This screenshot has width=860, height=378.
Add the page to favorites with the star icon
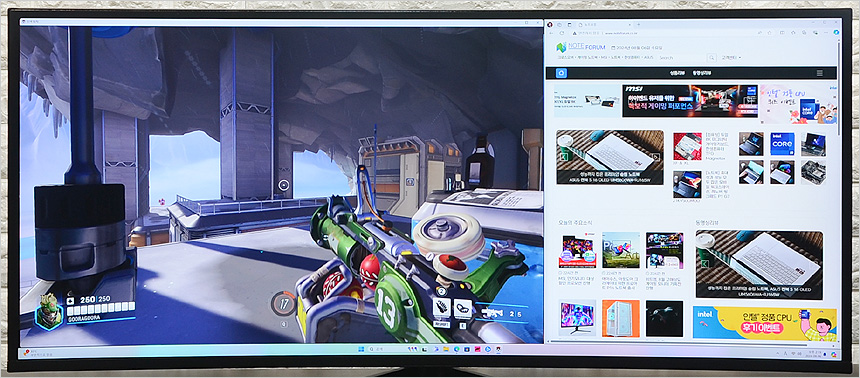[x=770, y=33]
